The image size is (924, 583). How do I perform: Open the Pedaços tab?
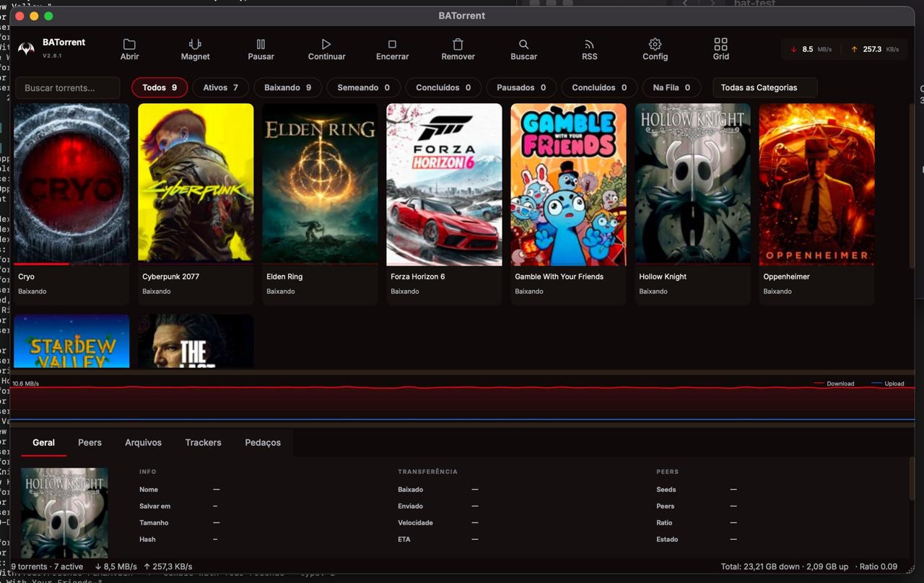point(263,442)
